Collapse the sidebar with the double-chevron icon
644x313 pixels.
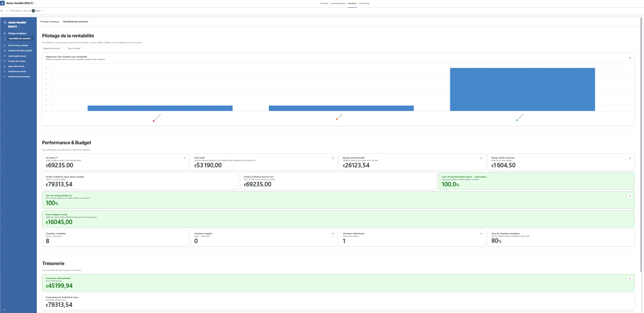click(x=5, y=310)
